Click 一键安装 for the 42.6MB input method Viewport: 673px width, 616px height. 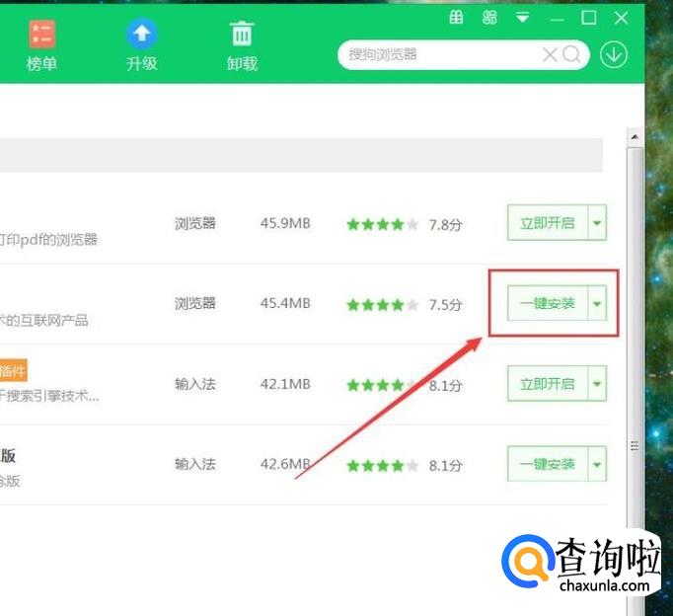pyautogui.click(x=548, y=464)
